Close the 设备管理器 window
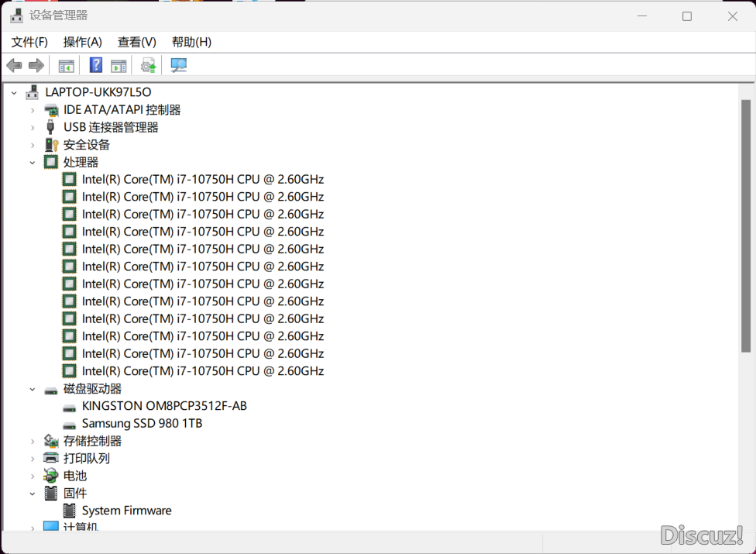756x554 pixels. coord(733,16)
